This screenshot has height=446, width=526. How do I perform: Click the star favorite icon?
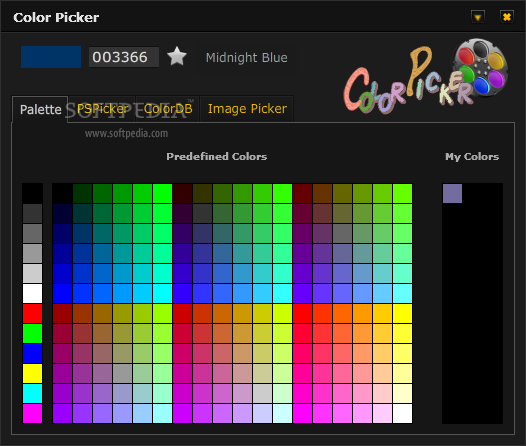177,56
